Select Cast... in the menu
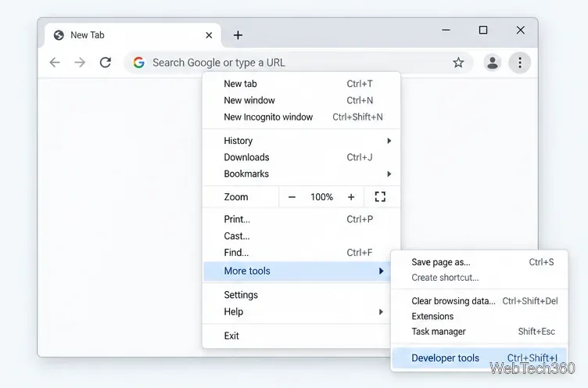 pyautogui.click(x=302, y=236)
